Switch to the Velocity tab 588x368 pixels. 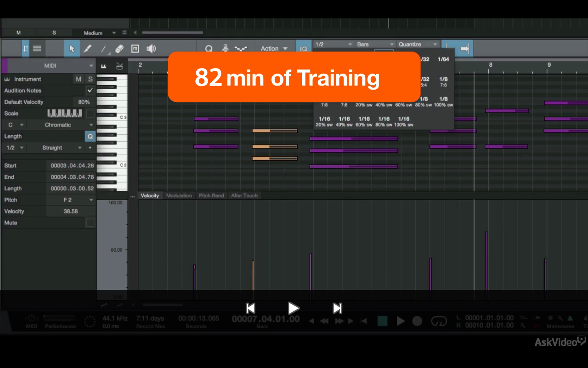(150, 195)
